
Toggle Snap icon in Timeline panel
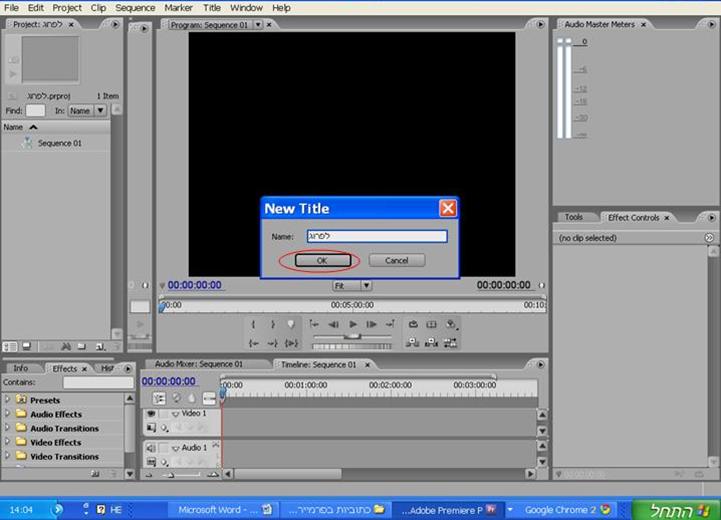click(x=159, y=398)
